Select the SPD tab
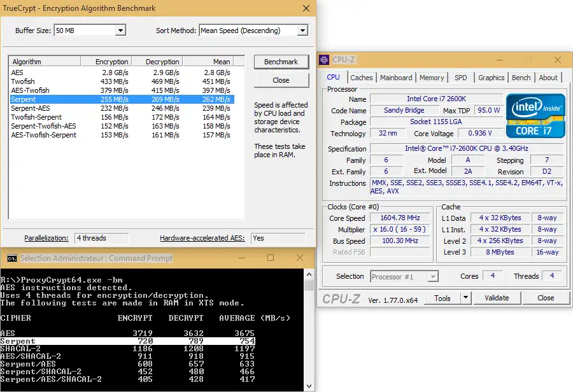The height and width of the screenshot is (392, 573). click(460, 78)
